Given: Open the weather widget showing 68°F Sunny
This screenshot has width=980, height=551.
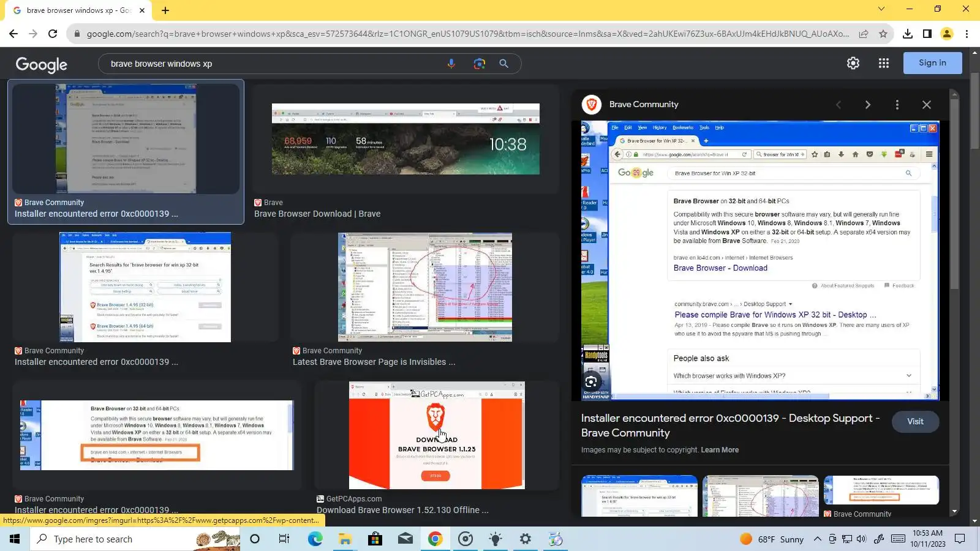Looking at the screenshot, I should (x=772, y=539).
